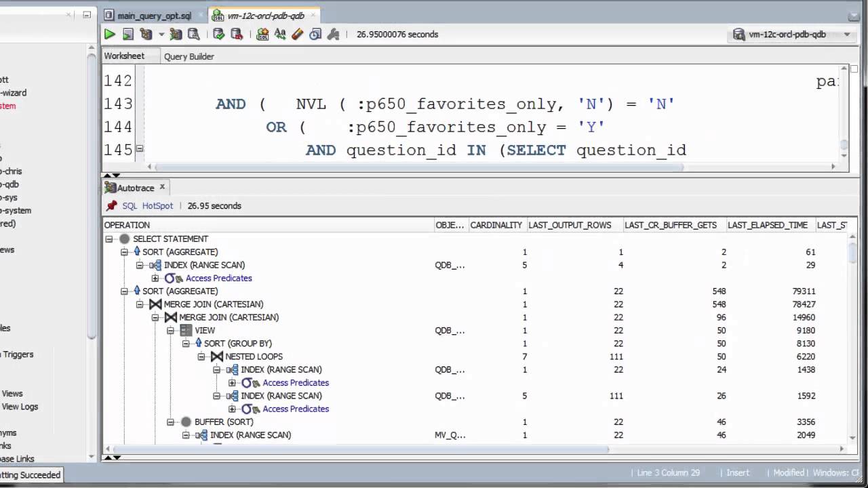The height and width of the screenshot is (488, 868).
Task: Click the HotSpot link
Action: [157, 205]
